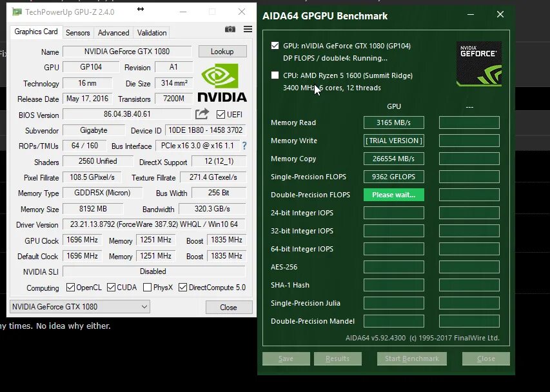Image resolution: width=550 pixels, height=392 pixels.
Task: Enable the PhysX checkbox
Action: 147,288
